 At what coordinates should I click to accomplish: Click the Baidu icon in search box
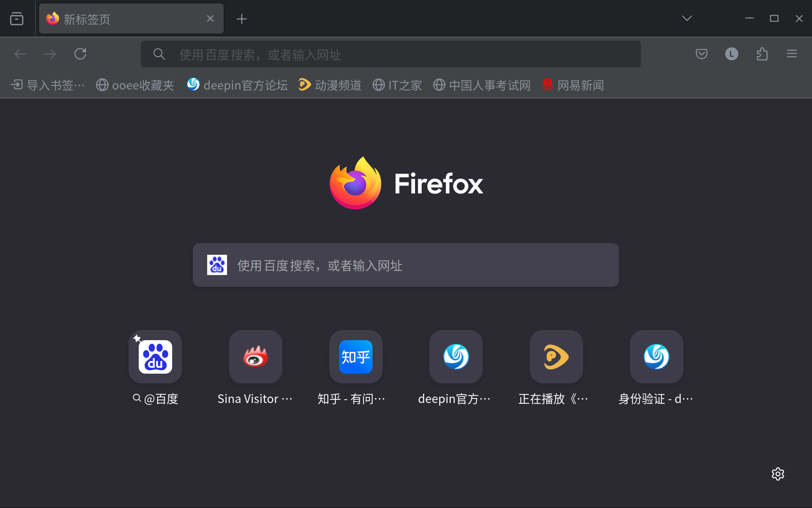[217, 265]
